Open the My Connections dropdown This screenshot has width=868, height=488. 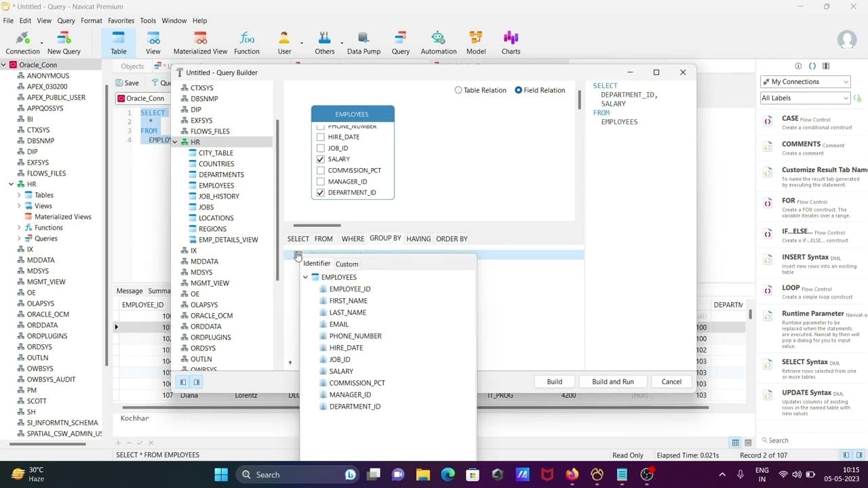(805, 81)
